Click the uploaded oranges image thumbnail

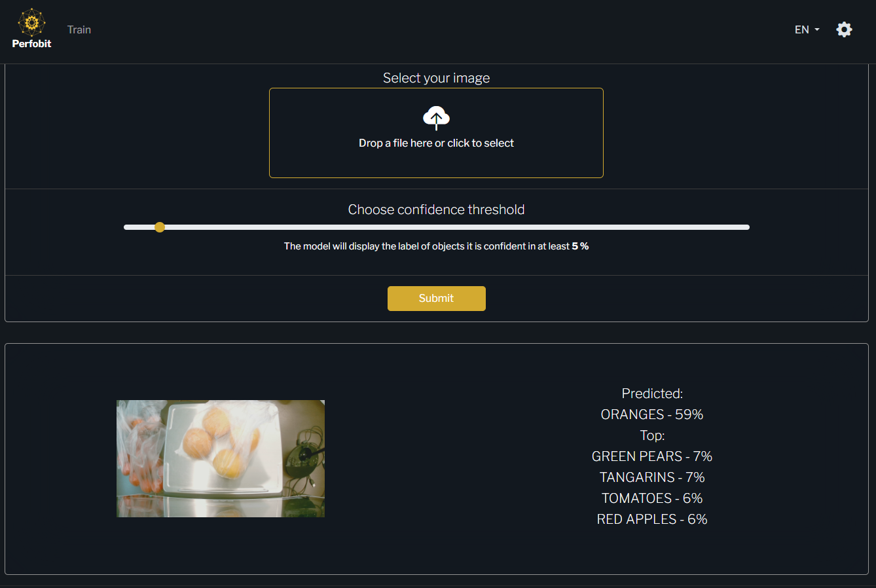(x=221, y=458)
